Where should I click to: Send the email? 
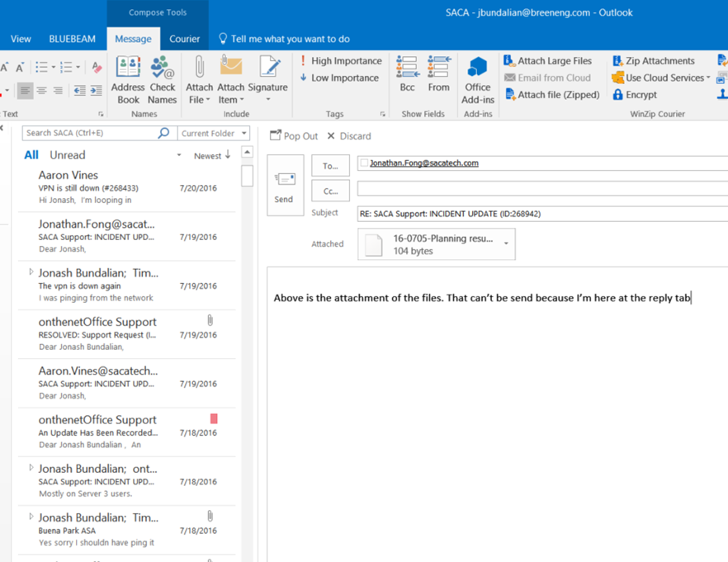click(x=284, y=186)
